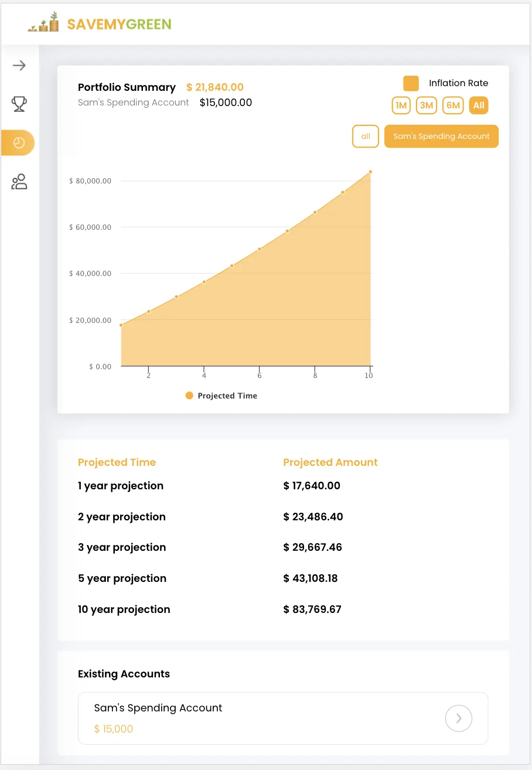Image resolution: width=532 pixels, height=770 pixels.
Task: Open the pie chart portfolio page
Action: [19, 143]
